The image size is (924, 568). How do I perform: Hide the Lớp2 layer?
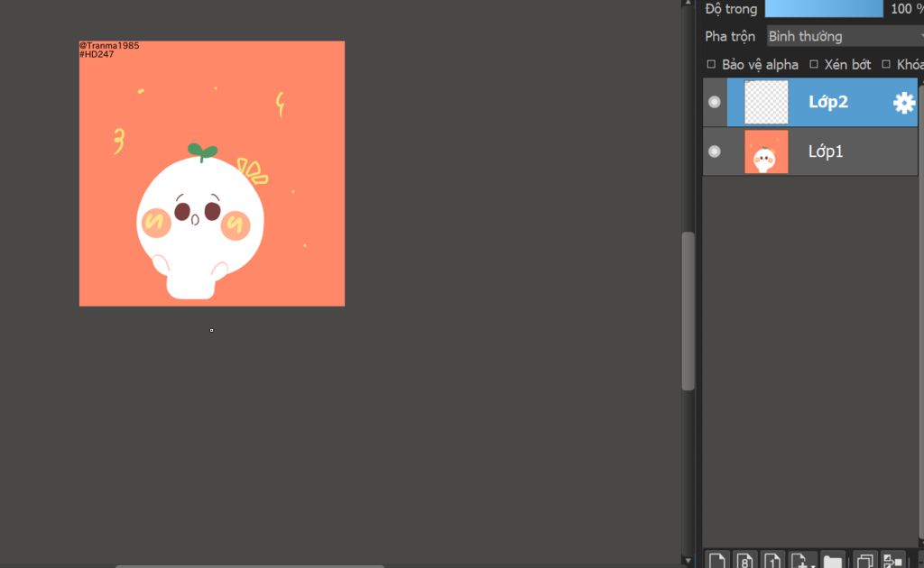715,102
